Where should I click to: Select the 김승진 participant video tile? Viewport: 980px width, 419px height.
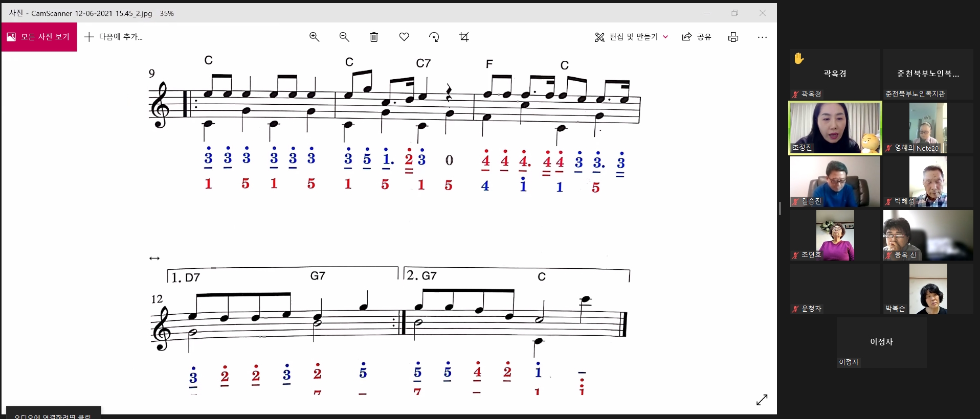click(x=835, y=181)
